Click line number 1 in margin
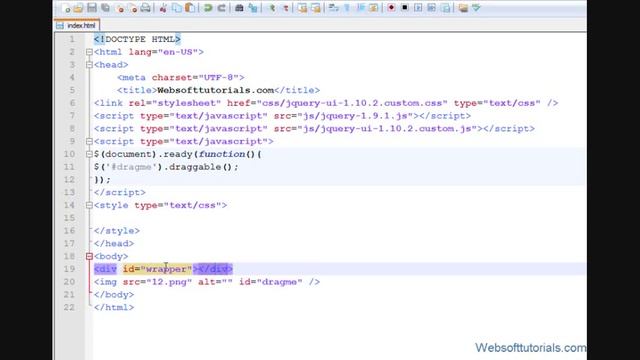The height and width of the screenshot is (360, 640). point(72,39)
